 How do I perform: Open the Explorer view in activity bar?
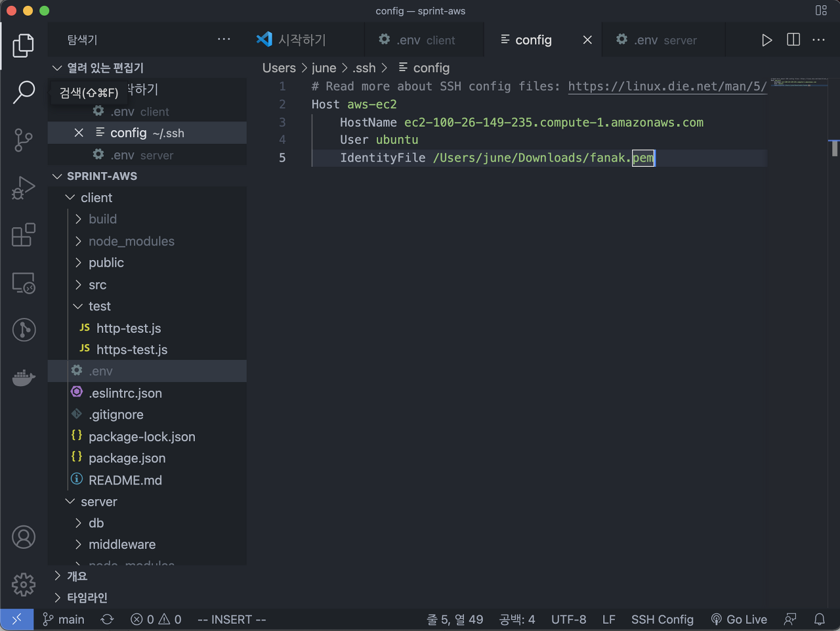(x=24, y=45)
